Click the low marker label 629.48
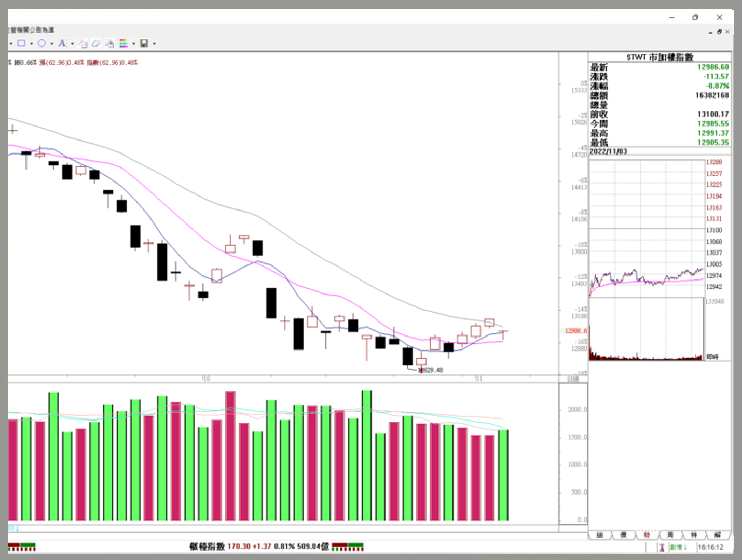The image size is (742, 560). (431, 370)
